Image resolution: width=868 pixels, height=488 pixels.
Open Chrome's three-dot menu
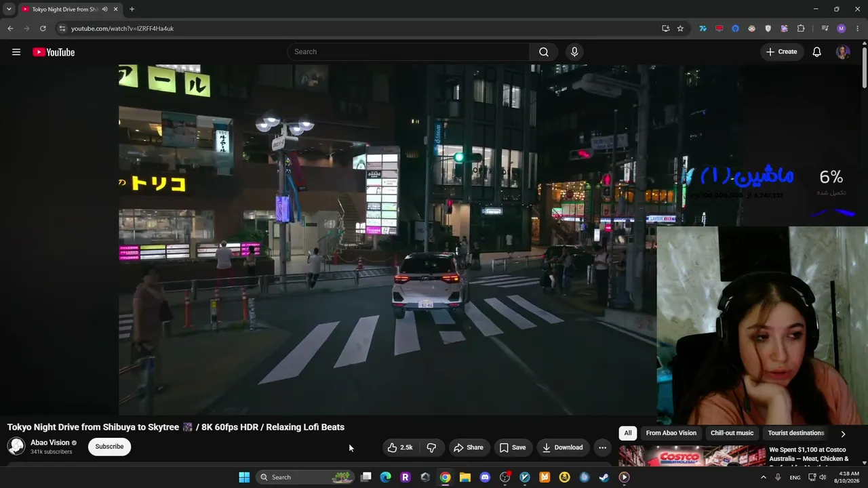point(858,28)
